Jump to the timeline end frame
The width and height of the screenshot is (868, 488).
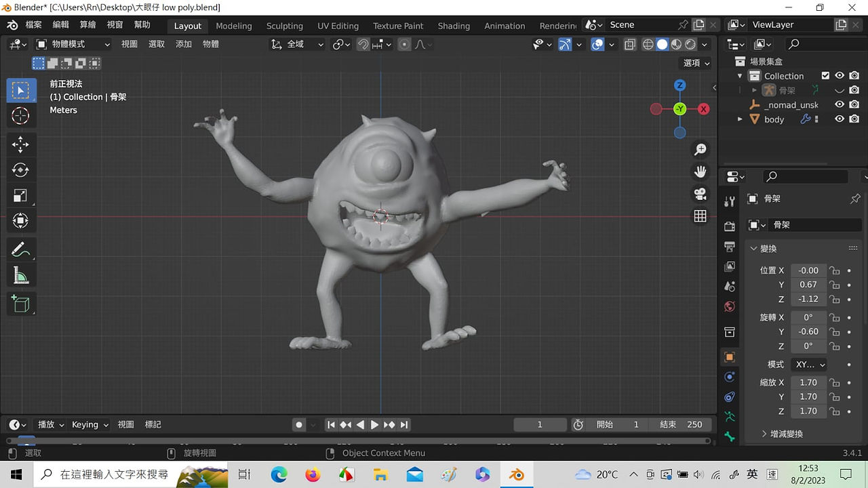click(x=404, y=425)
